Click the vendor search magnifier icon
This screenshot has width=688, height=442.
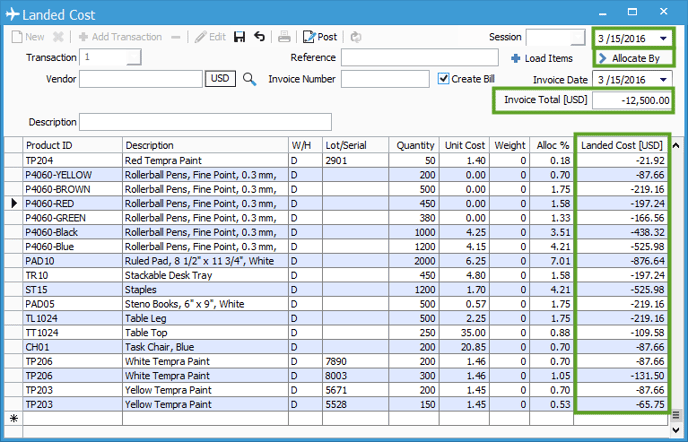point(249,79)
